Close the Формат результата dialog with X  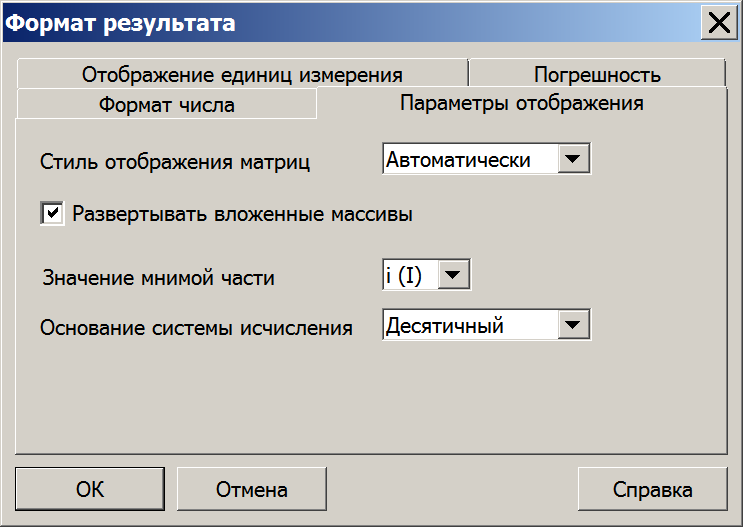coord(719,22)
